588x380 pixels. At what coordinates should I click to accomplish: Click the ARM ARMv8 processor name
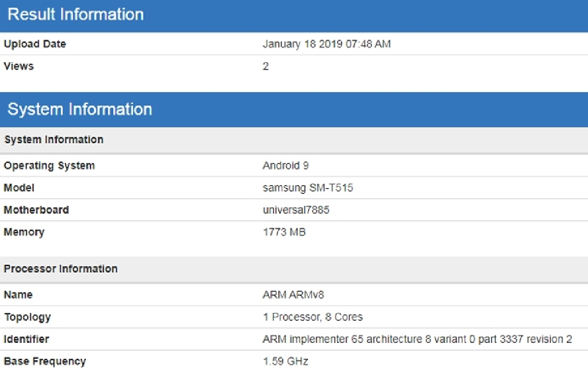point(293,295)
